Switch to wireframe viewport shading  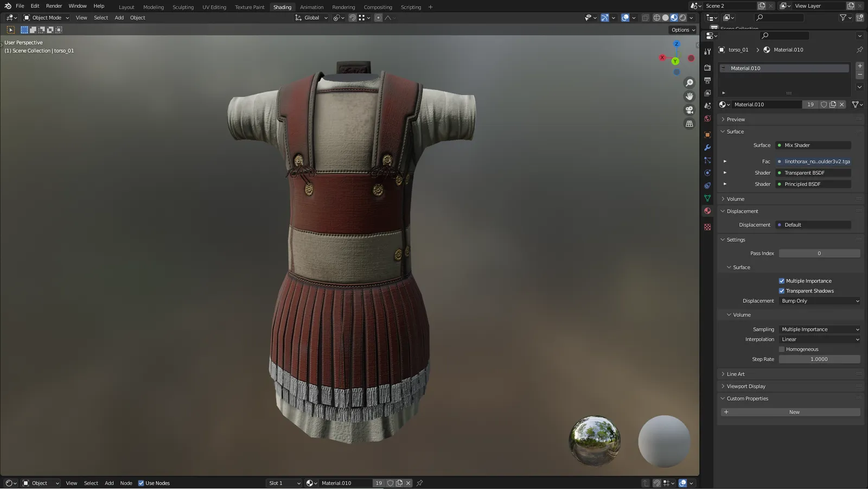tap(656, 18)
